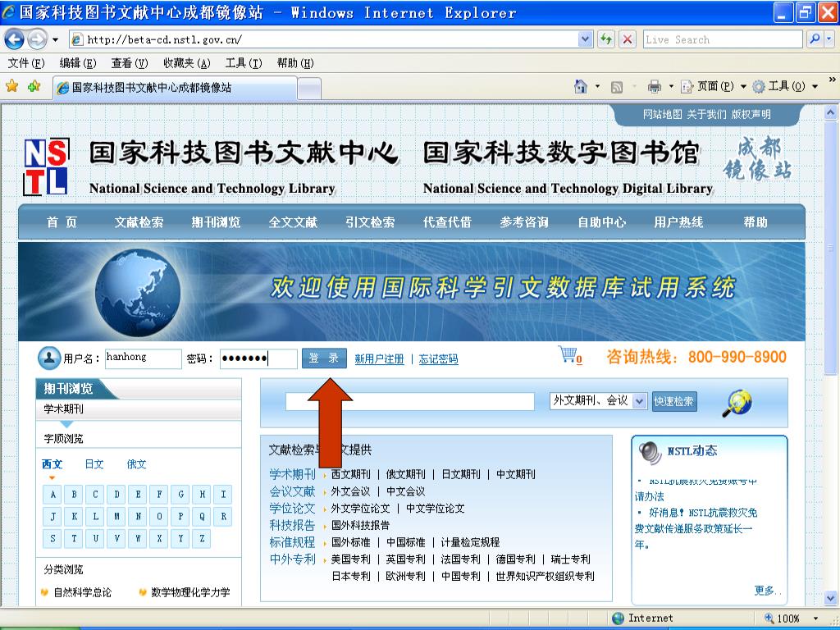Viewport: 840px width, 630px height.
Task: Open the 收藏夹(A) menu
Action: click(x=186, y=63)
